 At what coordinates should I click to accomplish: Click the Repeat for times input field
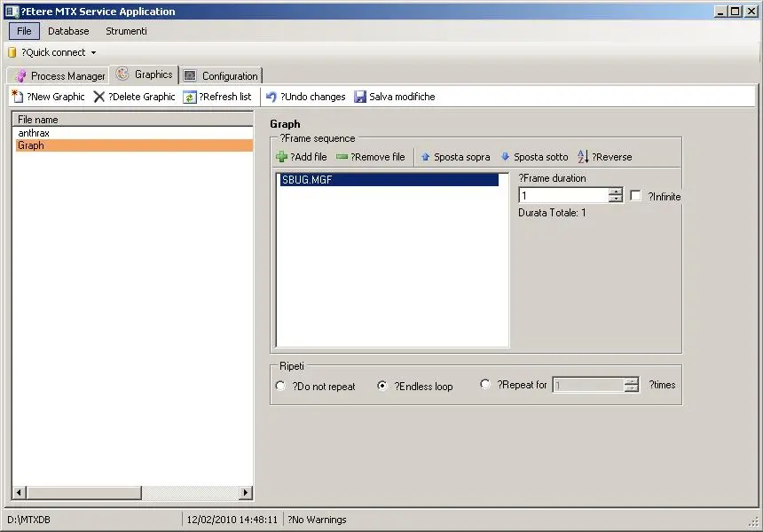point(588,385)
